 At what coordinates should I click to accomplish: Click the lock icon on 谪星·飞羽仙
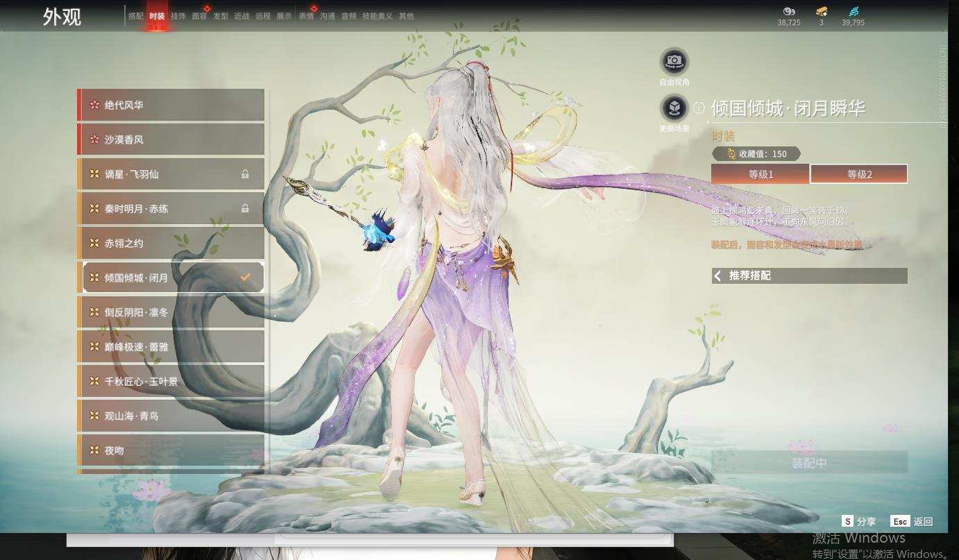point(245,174)
